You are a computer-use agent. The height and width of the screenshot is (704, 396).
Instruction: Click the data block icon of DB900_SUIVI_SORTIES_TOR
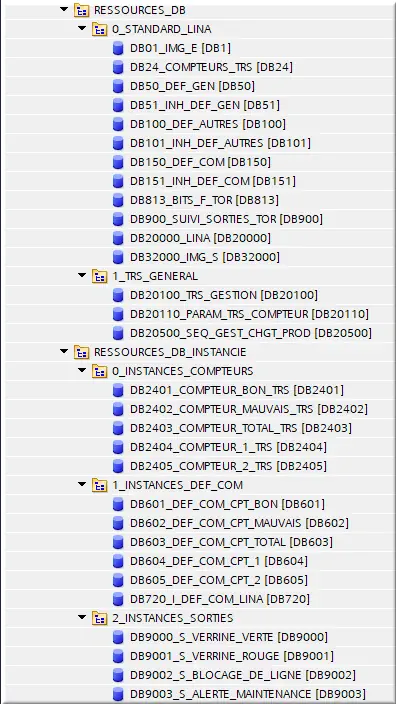coord(118,219)
